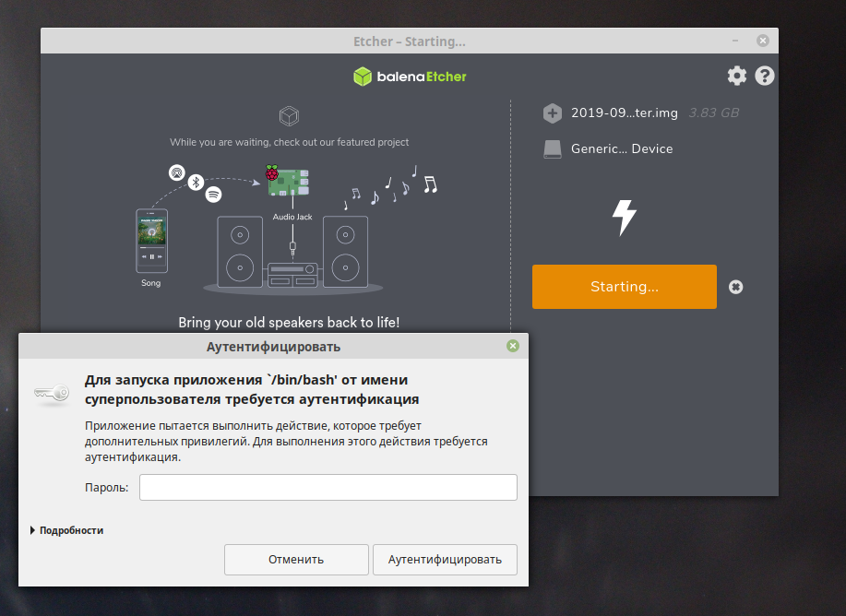Close the authentication dialog with green X
The width and height of the screenshot is (846, 616).
[x=513, y=347]
